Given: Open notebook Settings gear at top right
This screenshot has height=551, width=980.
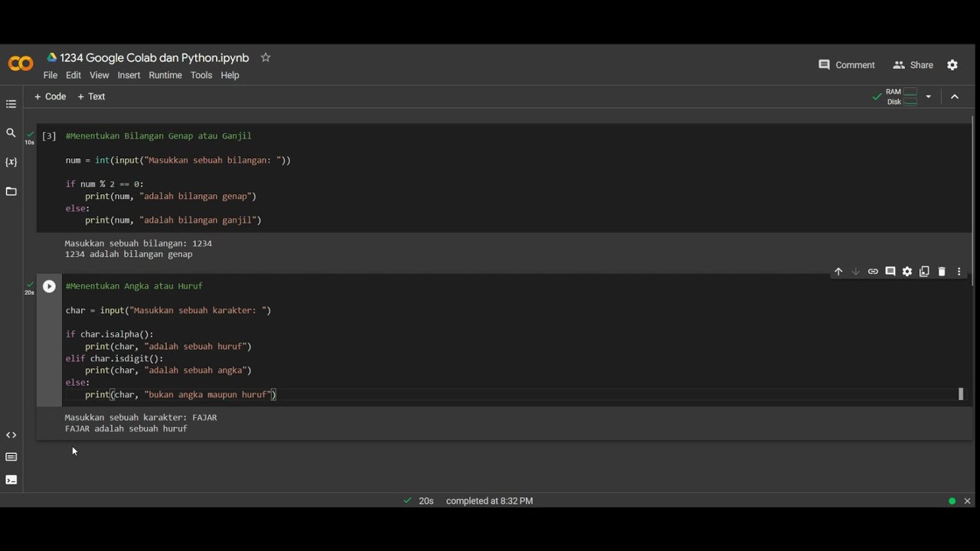Looking at the screenshot, I should [x=952, y=65].
